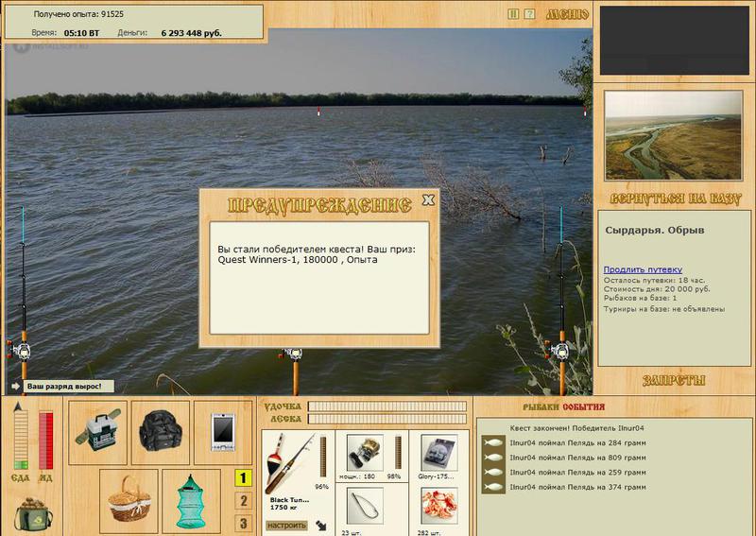756x536 pixels.
Task: Click the dark panel at top right
Action: (x=675, y=41)
